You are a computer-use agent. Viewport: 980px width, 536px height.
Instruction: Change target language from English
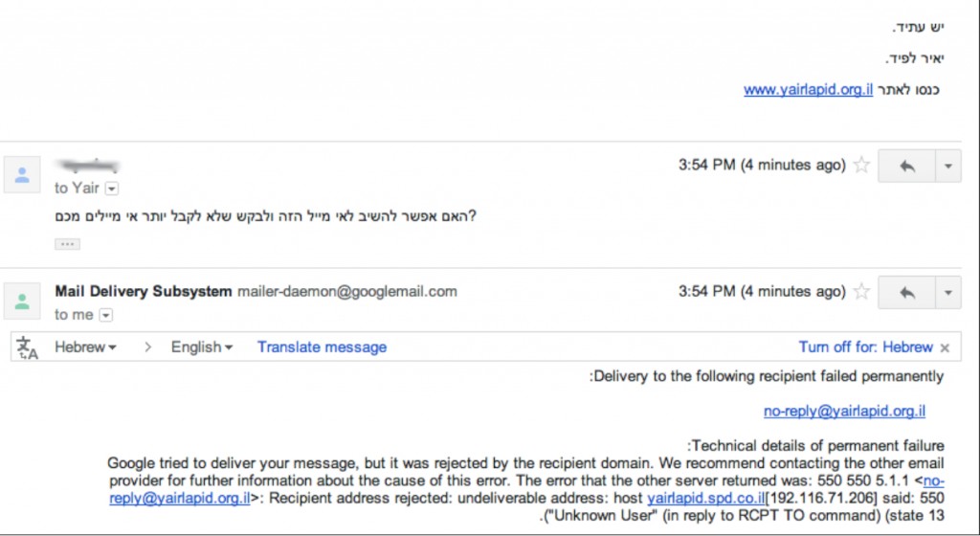coord(202,347)
